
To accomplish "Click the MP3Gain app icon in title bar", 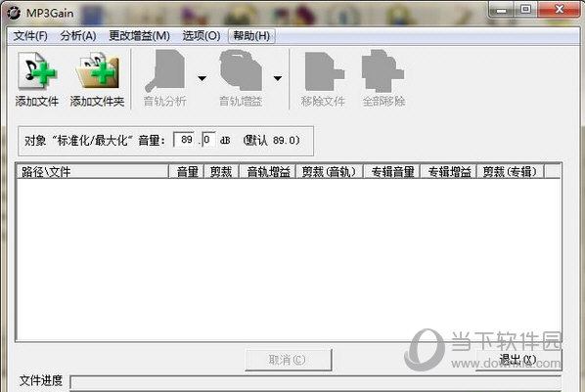I will pyautogui.click(x=14, y=13).
